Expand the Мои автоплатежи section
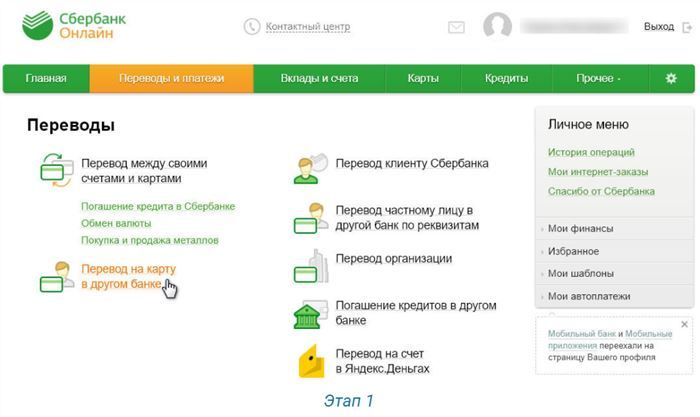 coord(614,296)
